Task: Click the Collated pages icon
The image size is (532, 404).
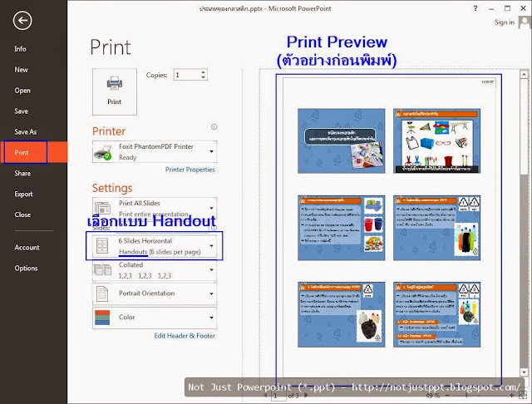Action: (102, 270)
